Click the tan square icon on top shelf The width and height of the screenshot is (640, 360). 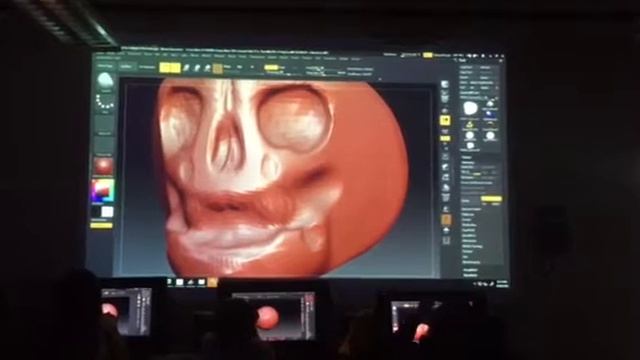(218, 68)
